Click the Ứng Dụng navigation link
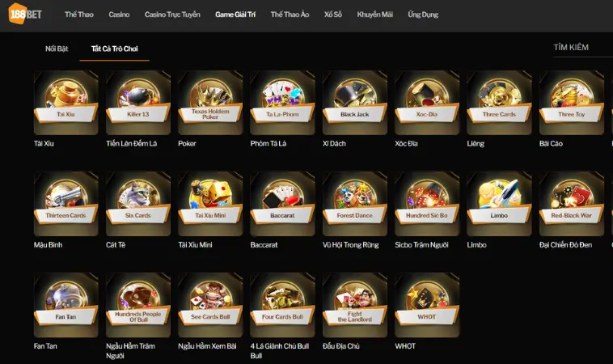This screenshot has height=364, width=613. (x=423, y=15)
